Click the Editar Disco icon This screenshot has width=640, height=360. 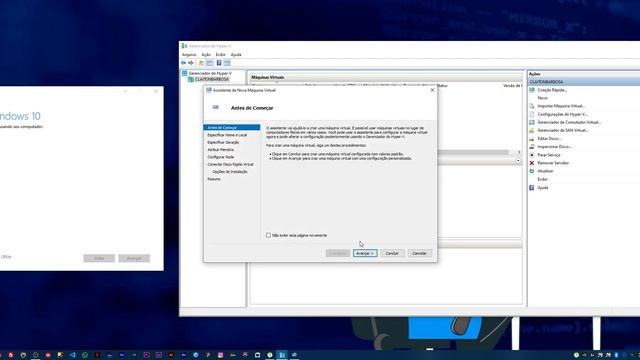[x=532, y=139]
